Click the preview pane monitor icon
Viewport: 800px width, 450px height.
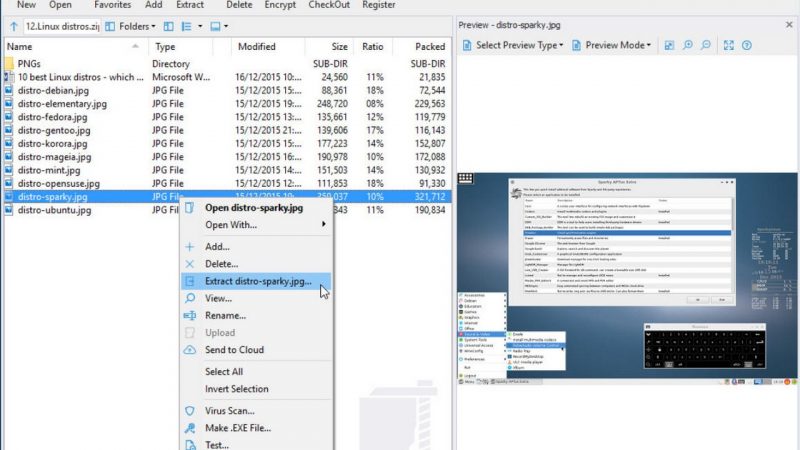(215, 27)
